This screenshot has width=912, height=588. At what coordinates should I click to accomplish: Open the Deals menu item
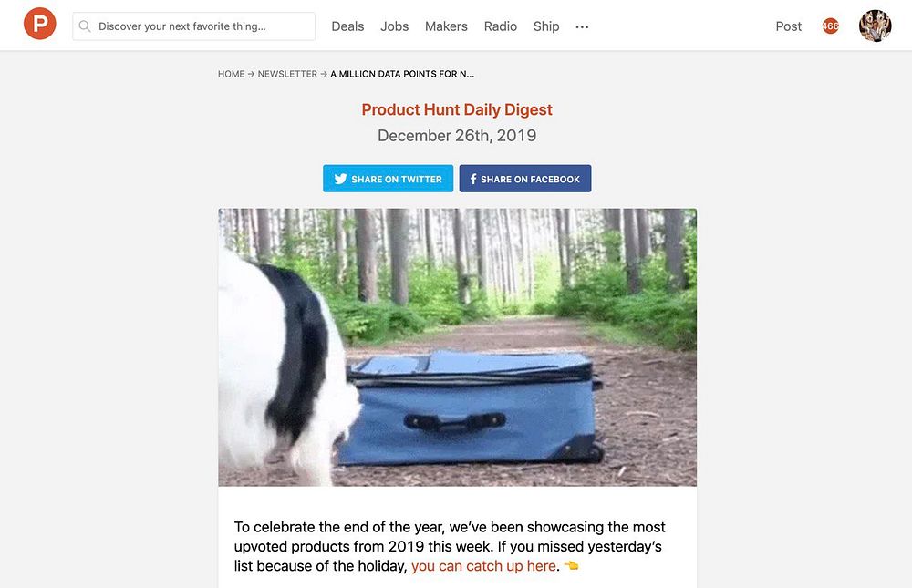(347, 26)
